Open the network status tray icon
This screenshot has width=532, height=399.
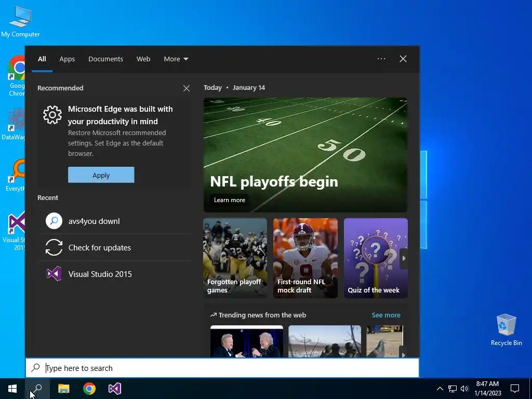(453, 389)
